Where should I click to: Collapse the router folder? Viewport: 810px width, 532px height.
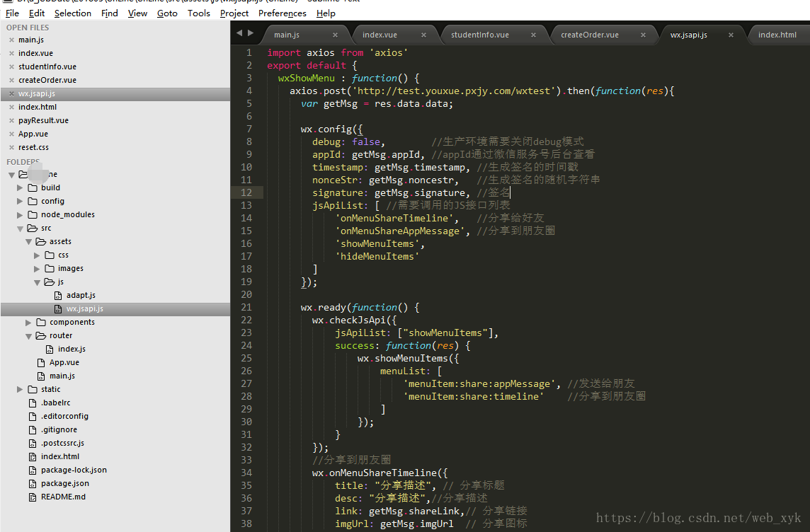(28, 336)
